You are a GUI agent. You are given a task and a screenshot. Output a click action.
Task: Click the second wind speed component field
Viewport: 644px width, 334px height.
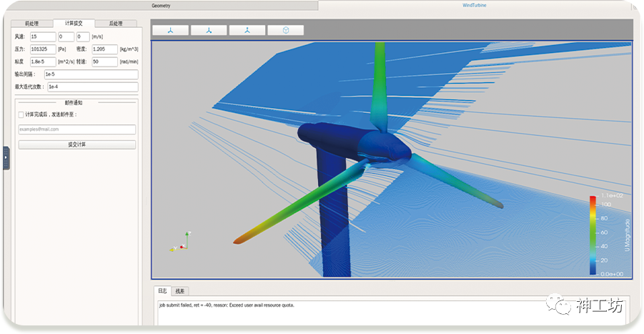tap(66, 36)
